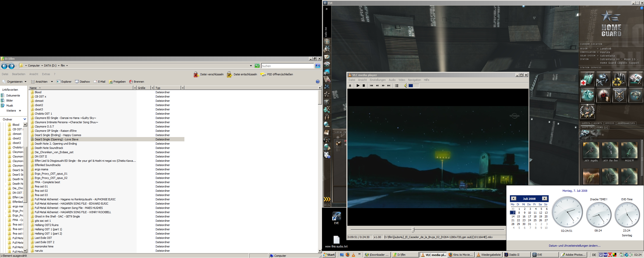This screenshot has width=644, height=258.
Task: Skip to next track in VLC
Action: tap(389, 86)
